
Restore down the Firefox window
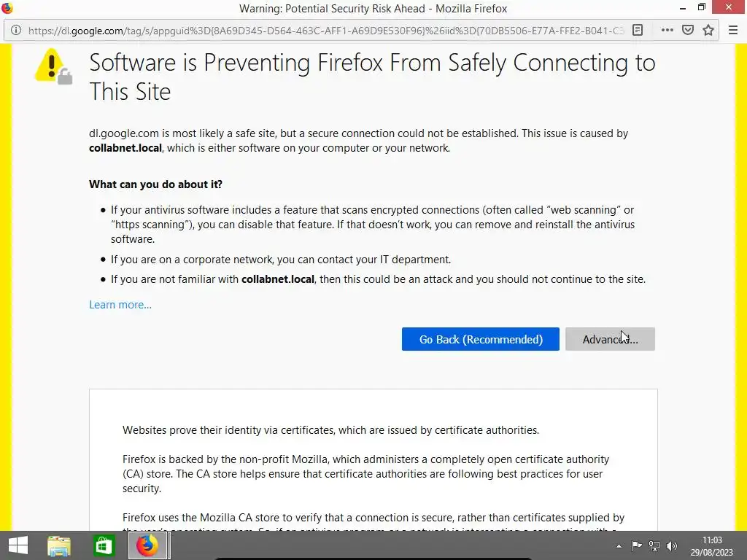click(702, 8)
